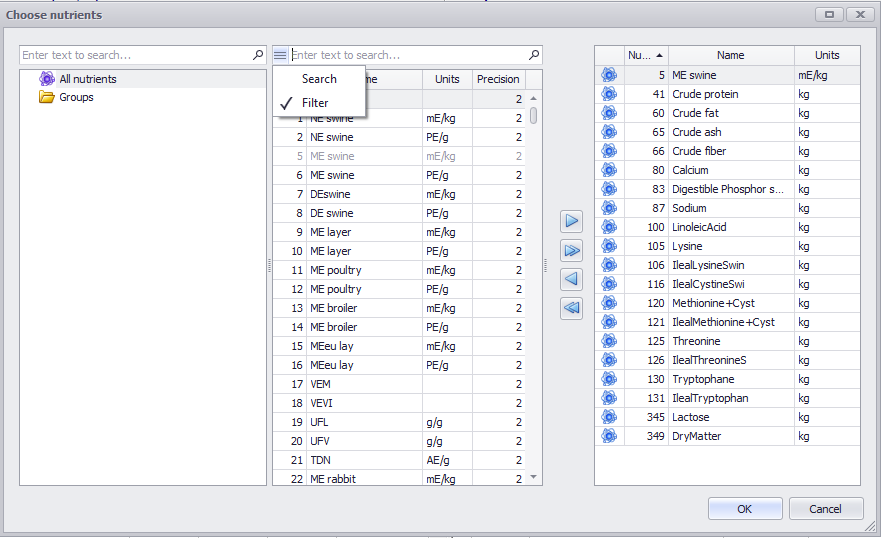The image size is (881, 538).
Task: Click nutrient icon in the Sodium row
Action: click(609, 208)
